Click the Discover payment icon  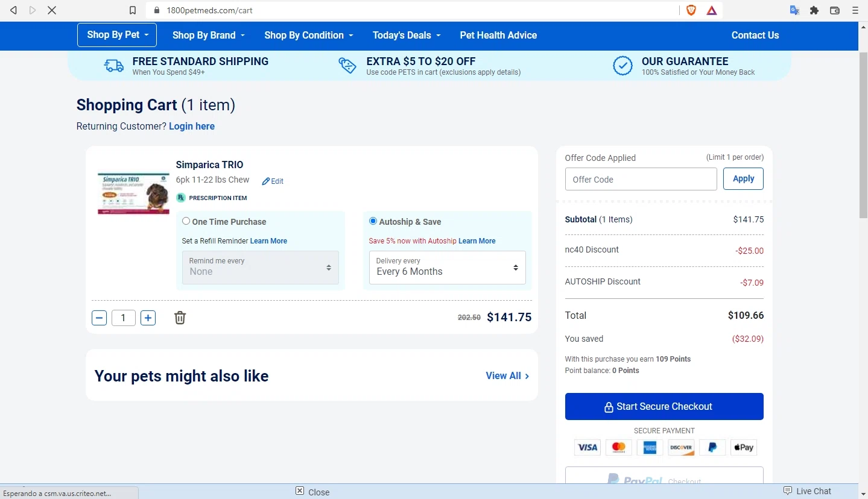681,447
